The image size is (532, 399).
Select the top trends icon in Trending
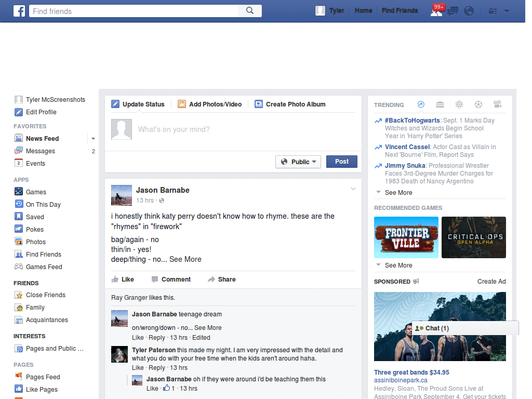coord(421,104)
